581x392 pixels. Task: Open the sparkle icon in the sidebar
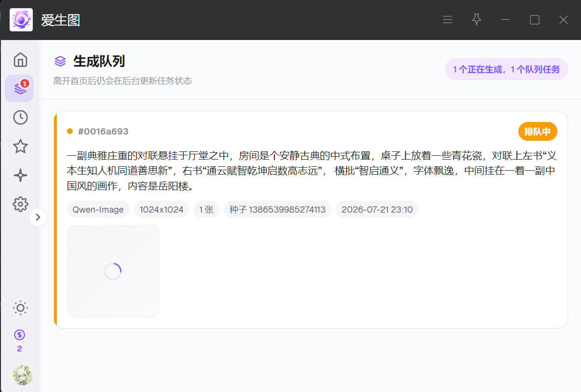pos(20,176)
